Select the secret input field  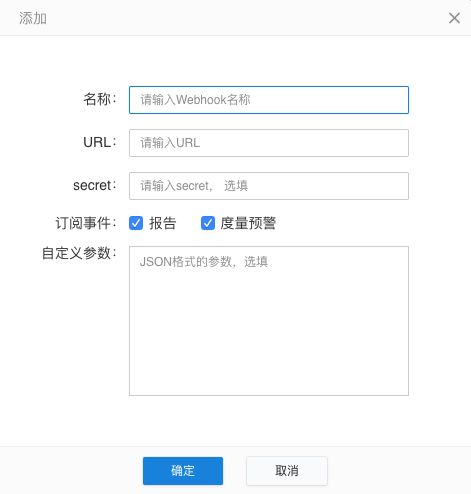(269, 186)
